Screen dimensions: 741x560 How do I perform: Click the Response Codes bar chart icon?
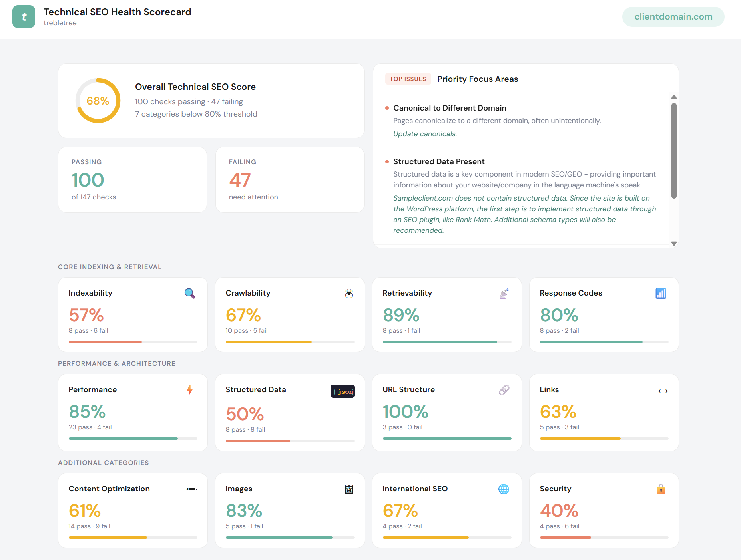point(661,294)
